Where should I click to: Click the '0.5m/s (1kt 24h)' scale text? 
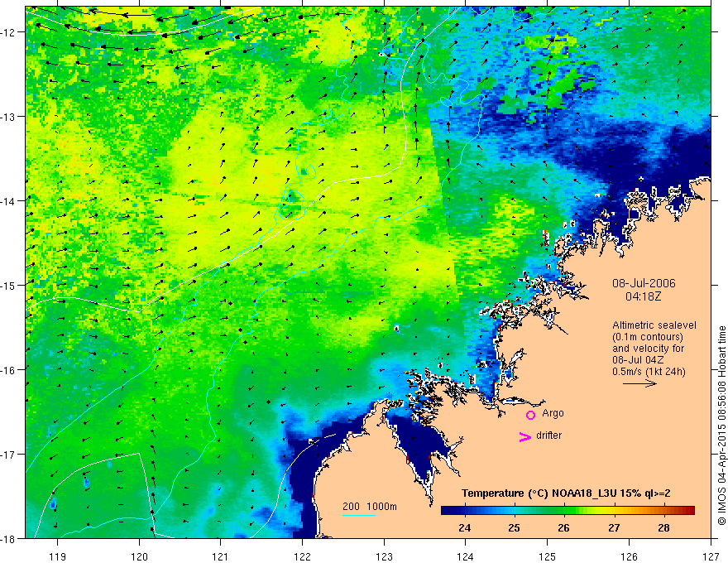pos(649,372)
